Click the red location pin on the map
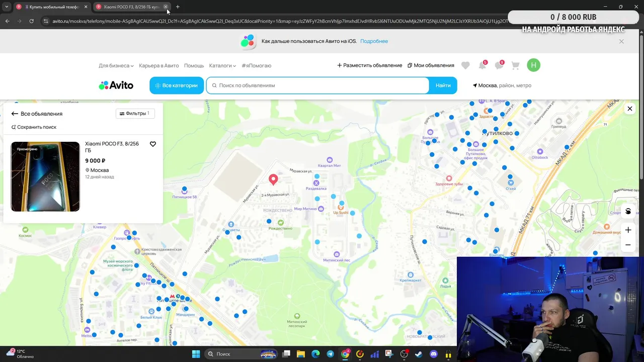This screenshot has height=362, width=644. pyautogui.click(x=273, y=179)
